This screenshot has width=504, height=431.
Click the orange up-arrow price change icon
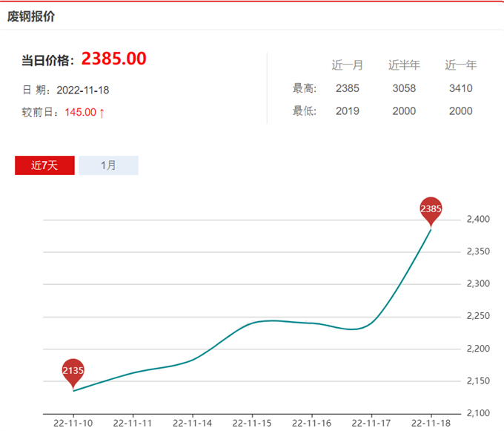(x=102, y=113)
